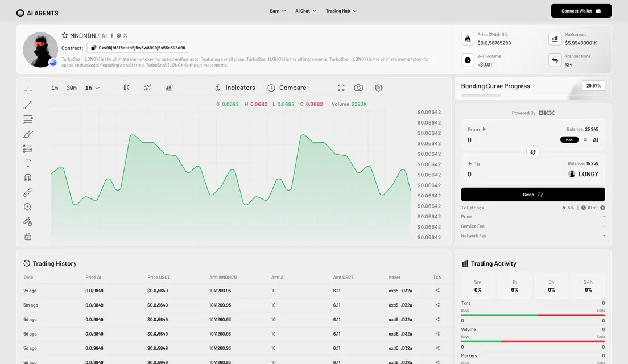Click the black Swap button
The image size is (628, 364).
pyautogui.click(x=533, y=195)
